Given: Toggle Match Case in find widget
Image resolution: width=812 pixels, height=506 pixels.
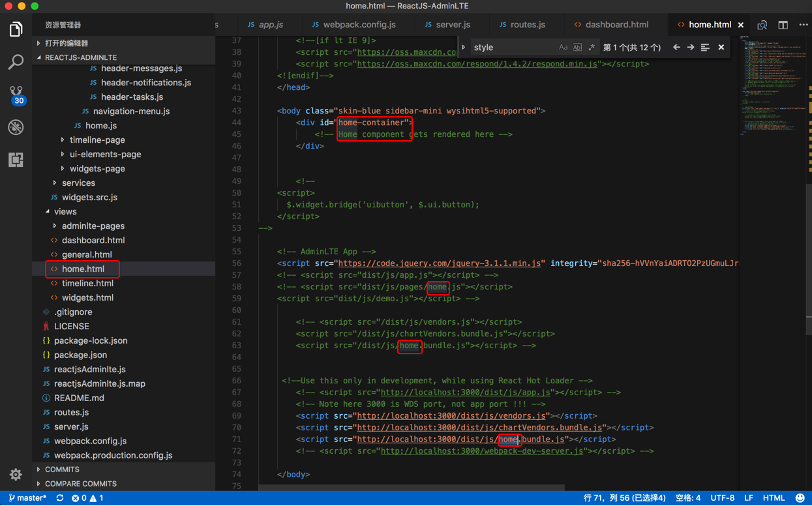Looking at the screenshot, I should tap(563, 48).
